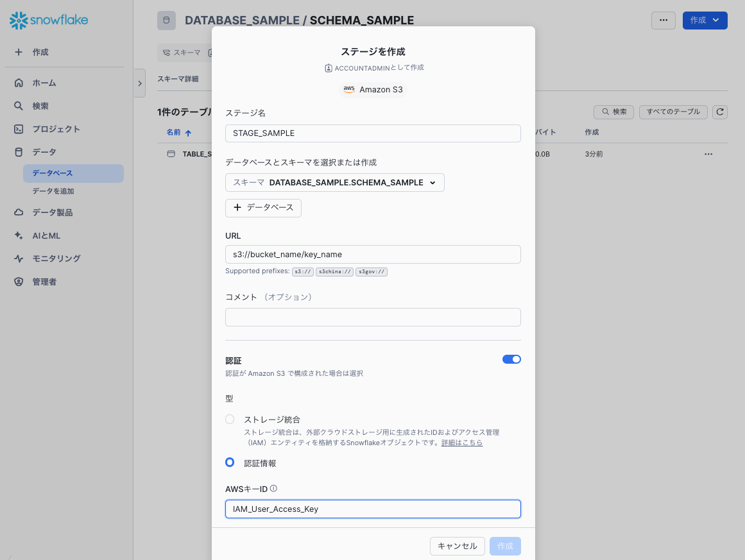745x560 pixels.
Task: Click DATABASE_SAMPLE in the breadcrumb
Action: click(242, 21)
